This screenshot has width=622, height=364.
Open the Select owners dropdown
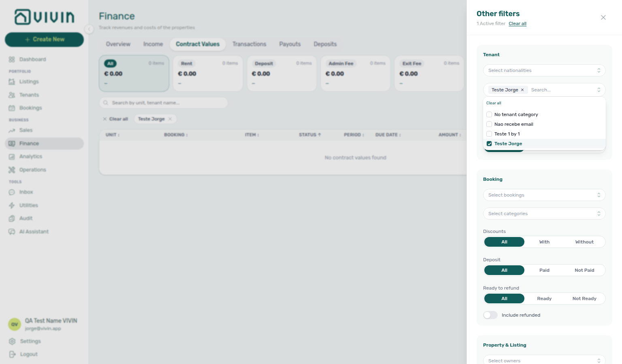[544, 360]
